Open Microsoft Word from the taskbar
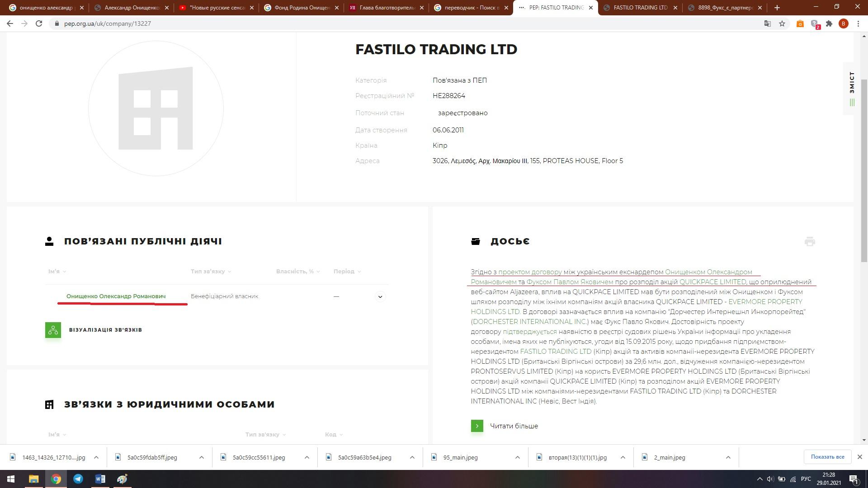The image size is (868, 488). point(100,479)
